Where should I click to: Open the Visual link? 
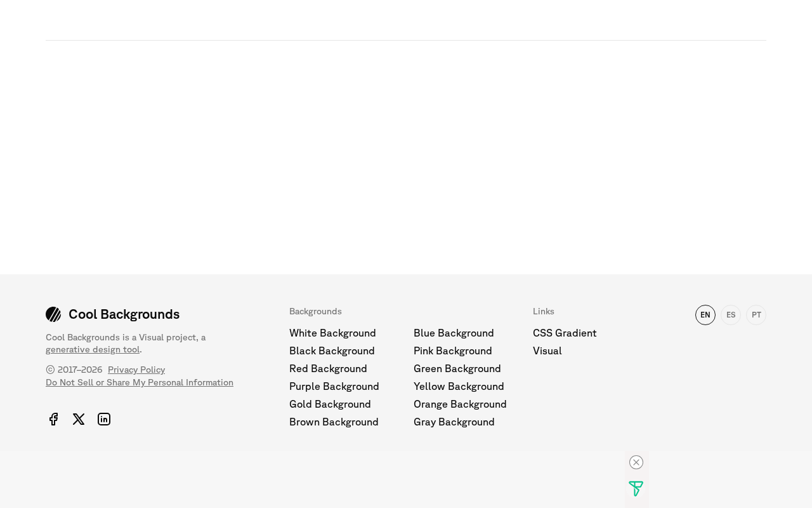(x=547, y=351)
